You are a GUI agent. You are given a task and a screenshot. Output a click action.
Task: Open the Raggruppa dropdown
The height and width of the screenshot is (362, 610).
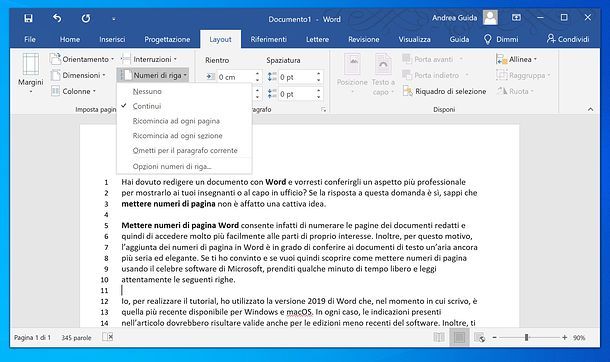pos(524,75)
